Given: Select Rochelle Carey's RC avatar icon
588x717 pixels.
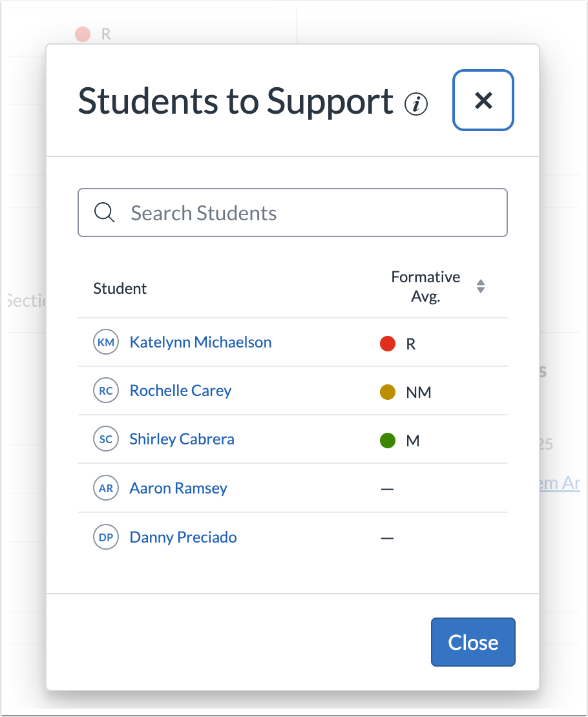Looking at the screenshot, I should [x=105, y=390].
